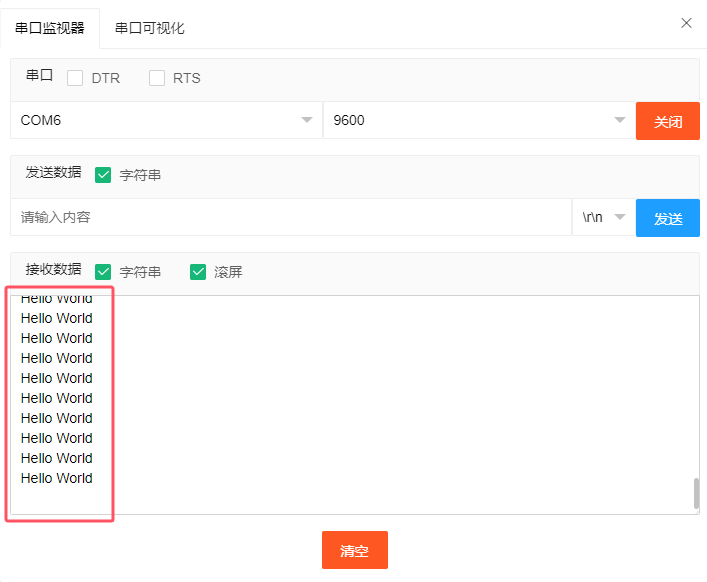The height and width of the screenshot is (582, 707).
Task: Uncheck 字符串 next to 发送数据
Action: (103, 175)
